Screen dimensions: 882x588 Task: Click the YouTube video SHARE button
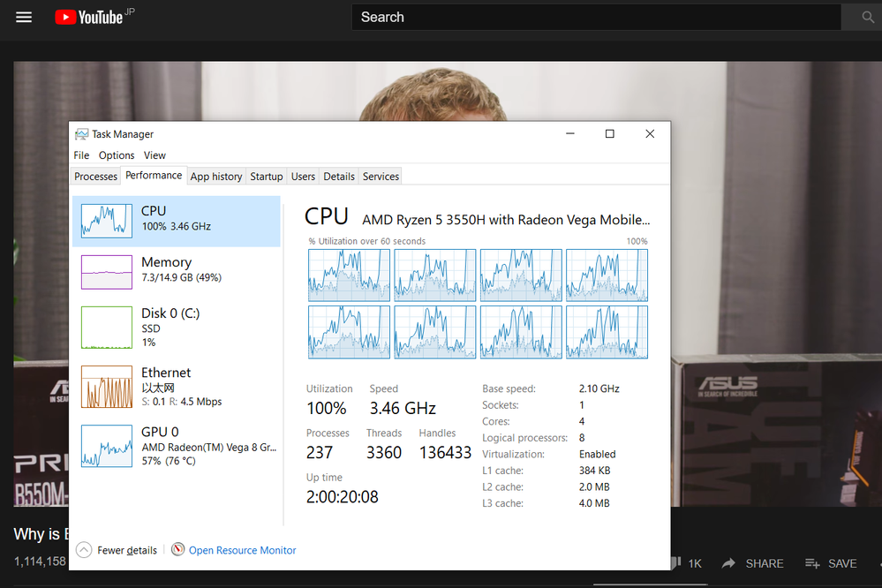point(765,563)
